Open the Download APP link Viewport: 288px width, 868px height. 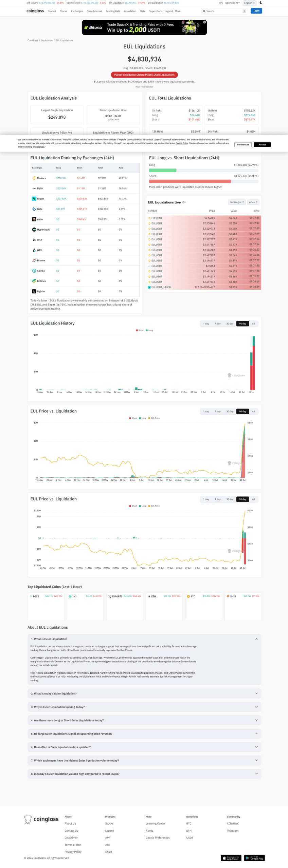(x=233, y=3)
